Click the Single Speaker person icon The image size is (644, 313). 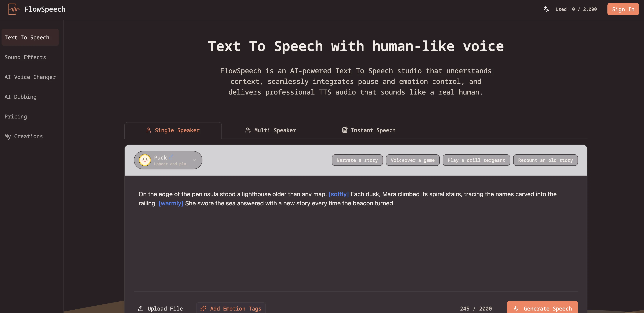149,130
